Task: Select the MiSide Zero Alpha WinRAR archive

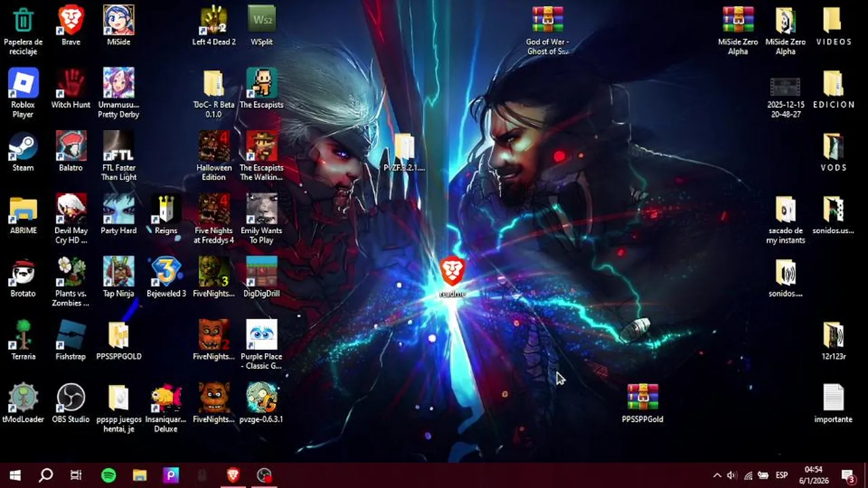Action: [738, 30]
